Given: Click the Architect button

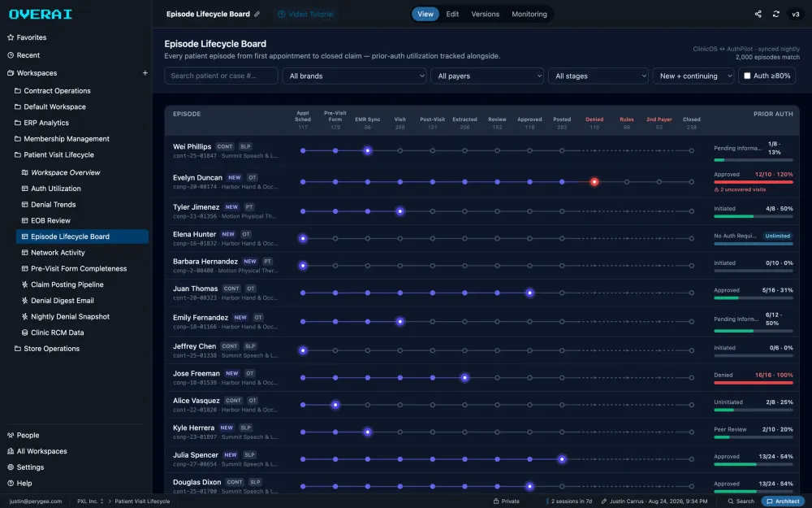Looking at the screenshot, I should point(783,501).
